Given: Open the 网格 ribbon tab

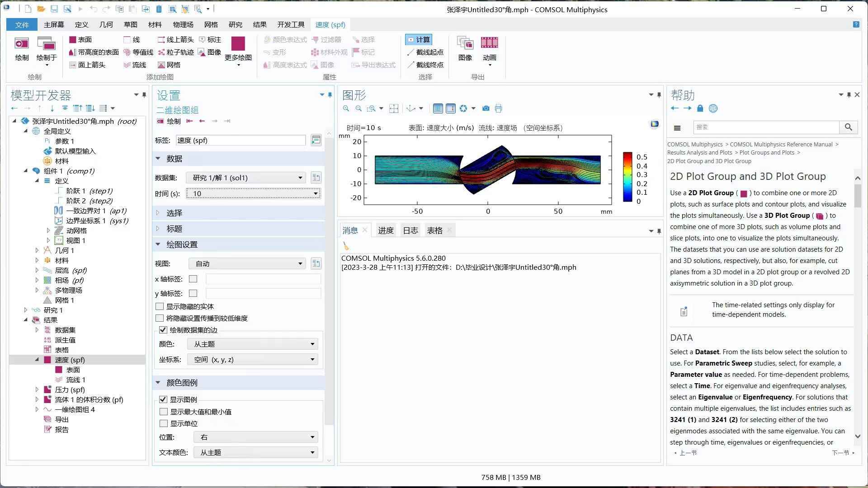Looking at the screenshot, I should click(x=211, y=24).
